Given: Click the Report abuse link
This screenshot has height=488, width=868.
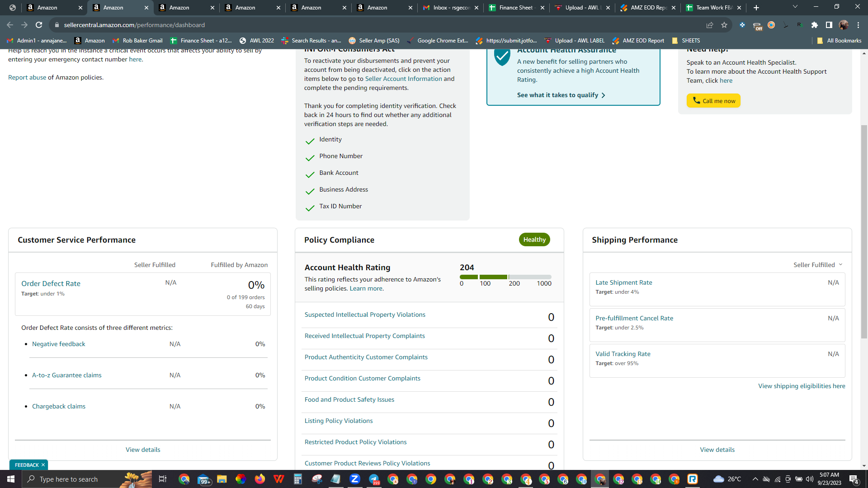Looking at the screenshot, I should click(x=27, y=77).
